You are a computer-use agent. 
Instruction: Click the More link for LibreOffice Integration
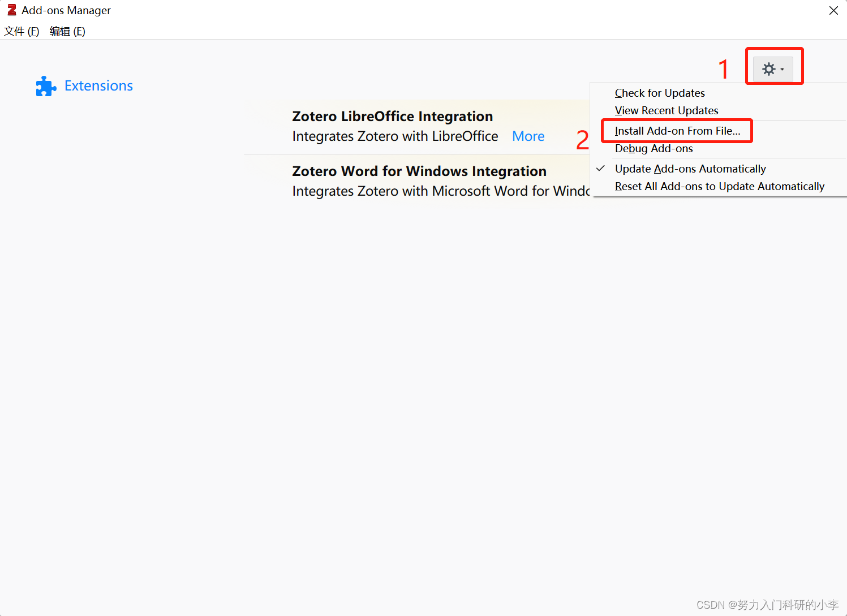[528, 136]
